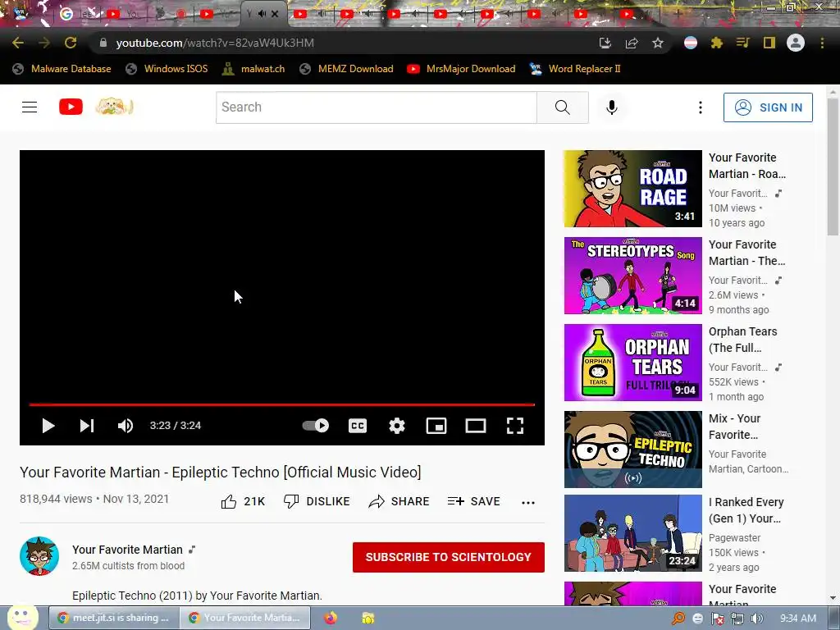
Task: Open Chrome's three-dot menu
Action: 822,43
